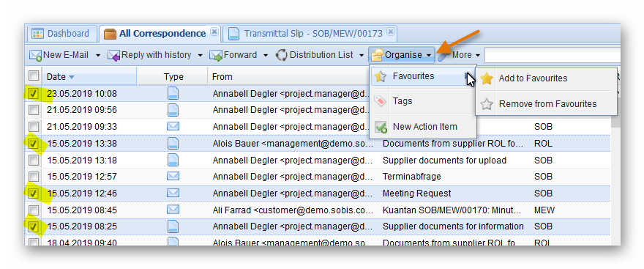Click the Type column header
Screen dimensions: 644x269
coord(173,76)
